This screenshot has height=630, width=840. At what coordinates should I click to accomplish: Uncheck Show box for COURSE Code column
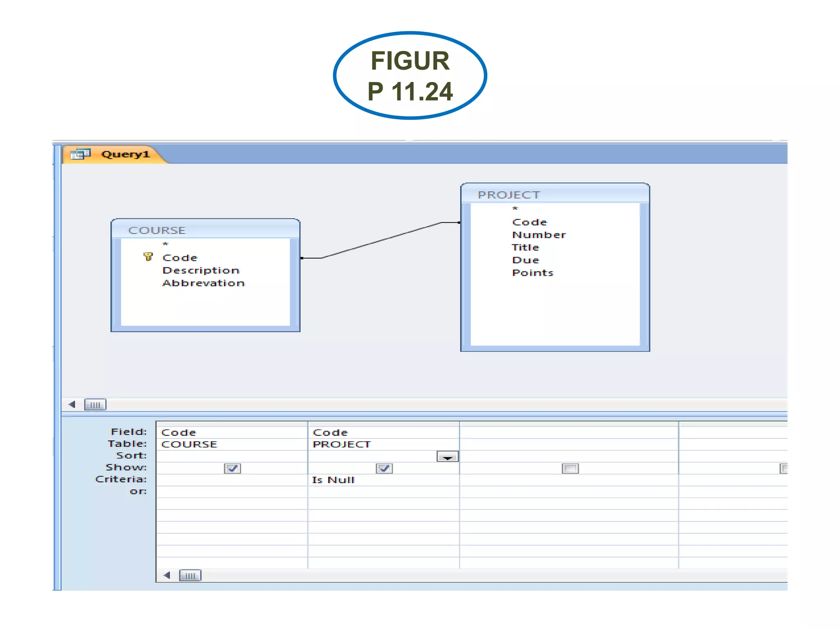click(232, 468)
